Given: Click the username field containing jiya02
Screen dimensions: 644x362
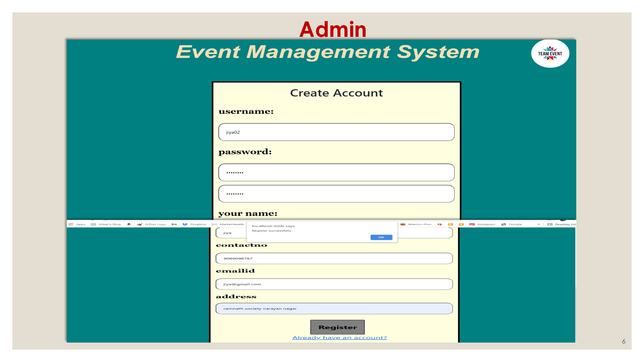Looking at the screenshot, I should [336, 132].
